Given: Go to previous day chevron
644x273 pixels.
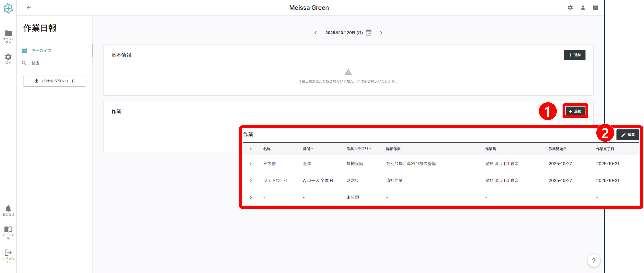Looking at the screenshot, I should [x=316, y=33].
